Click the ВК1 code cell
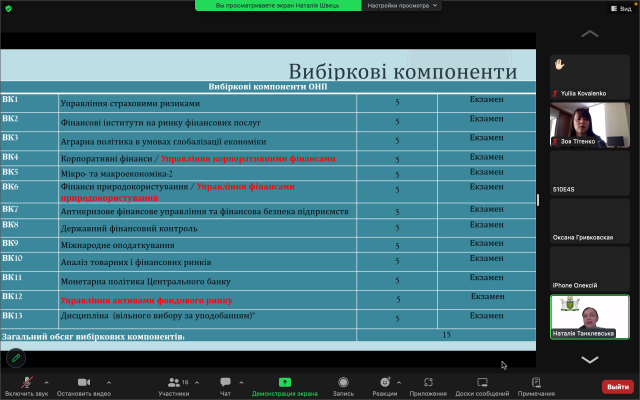The width and height of the screenshot is (640, 400). tap(29, 103)
